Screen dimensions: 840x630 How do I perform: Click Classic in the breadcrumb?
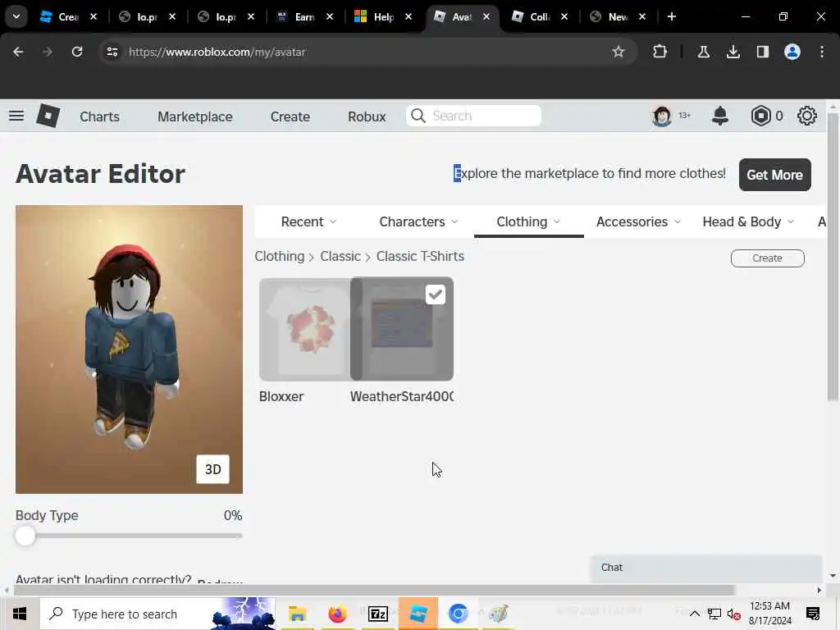(x=340, y=256)
